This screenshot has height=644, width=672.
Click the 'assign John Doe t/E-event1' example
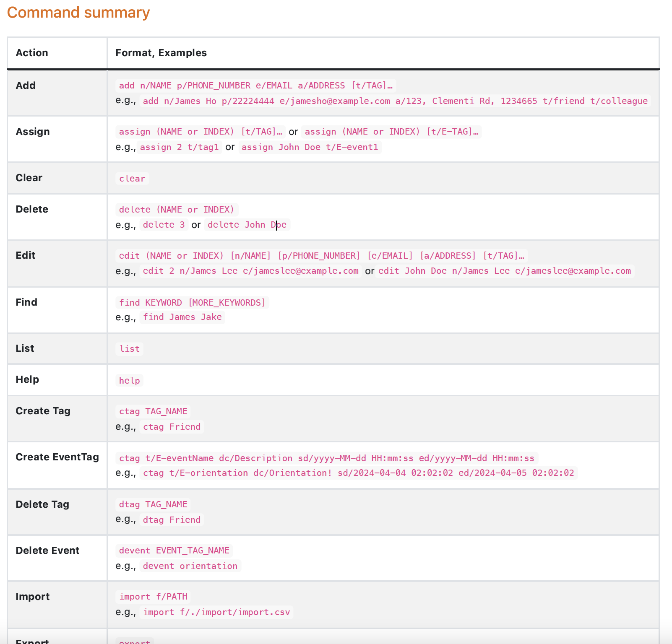pyautogui.click(x=310, y=147)
